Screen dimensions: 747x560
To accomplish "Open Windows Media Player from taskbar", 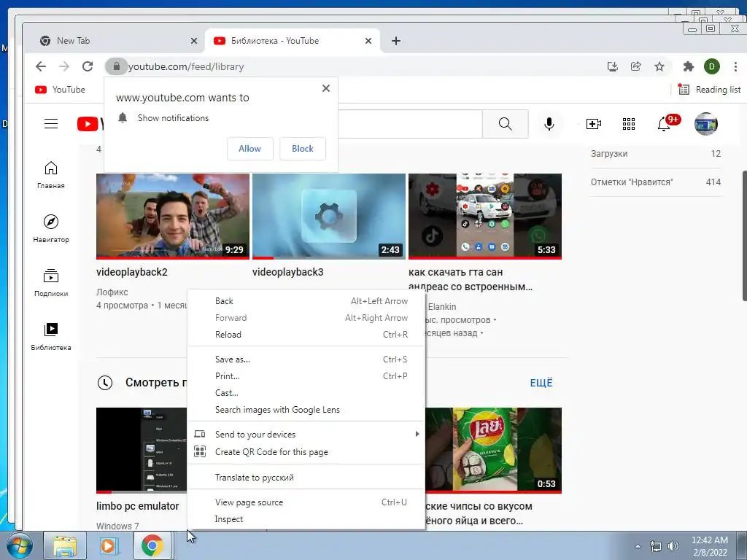I will 108,545.
